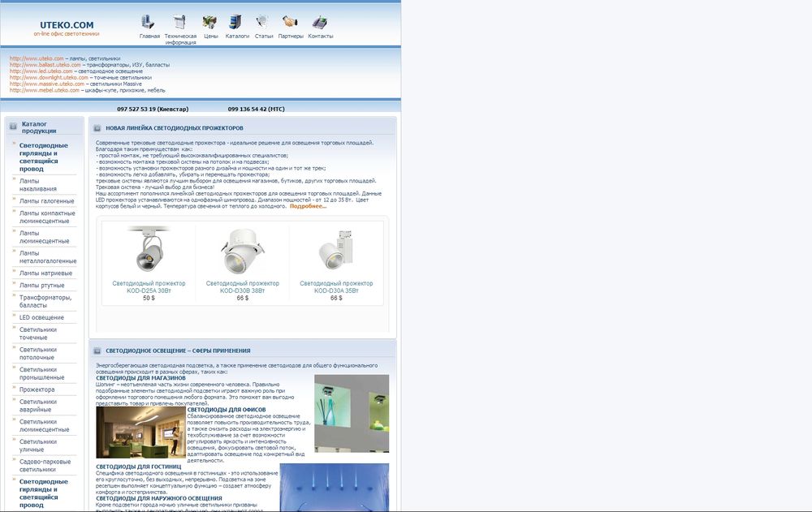Open Светильники уличные category

38,445
